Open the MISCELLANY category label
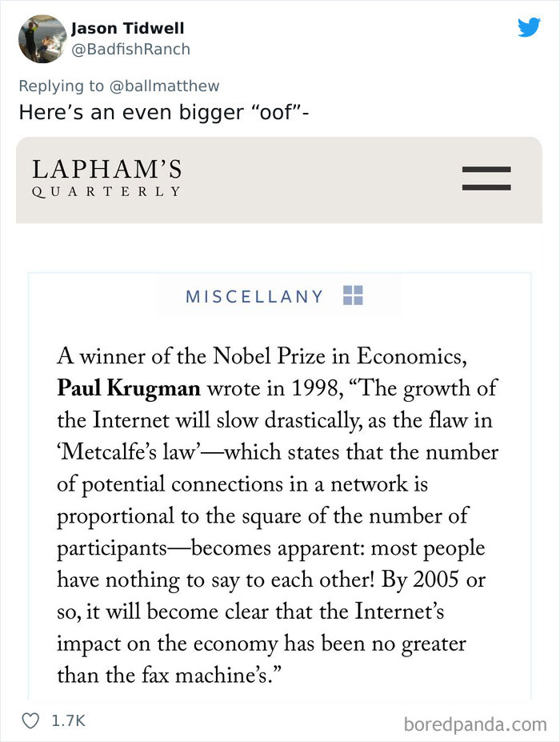Image resolution: width=560 pixels, height=742 pixels. (x=254, y=296)
